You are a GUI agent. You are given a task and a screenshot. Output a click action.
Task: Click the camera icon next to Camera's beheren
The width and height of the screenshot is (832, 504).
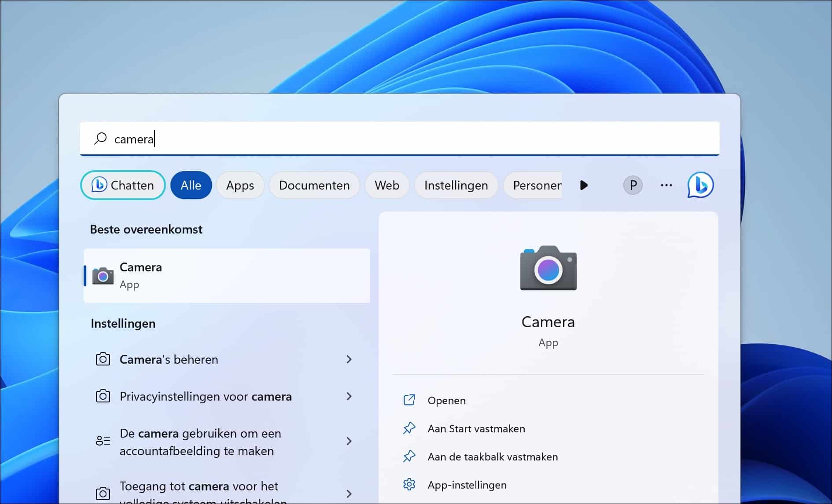[103, 359]
